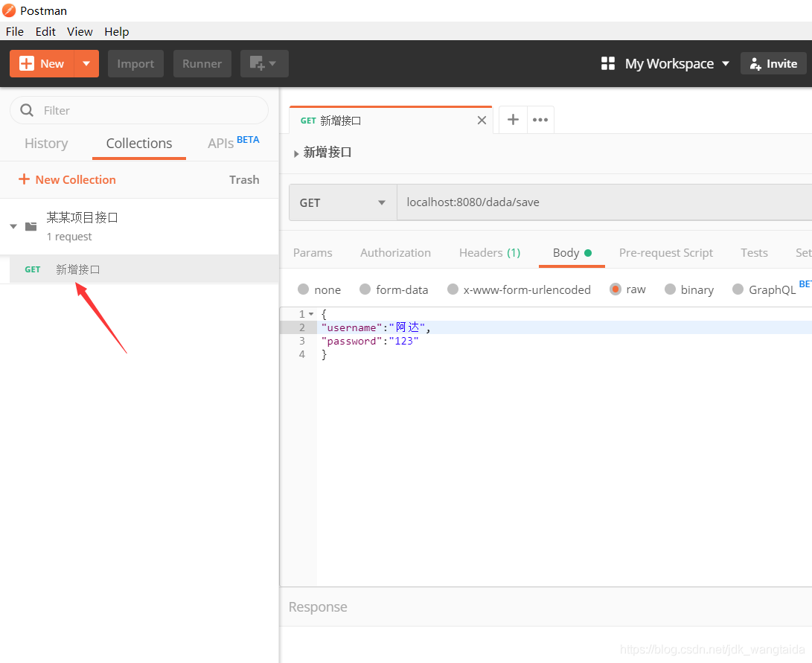Click the workspace grid icon
The height and width of the screenshot is (663, 812).
pos(608,64)
